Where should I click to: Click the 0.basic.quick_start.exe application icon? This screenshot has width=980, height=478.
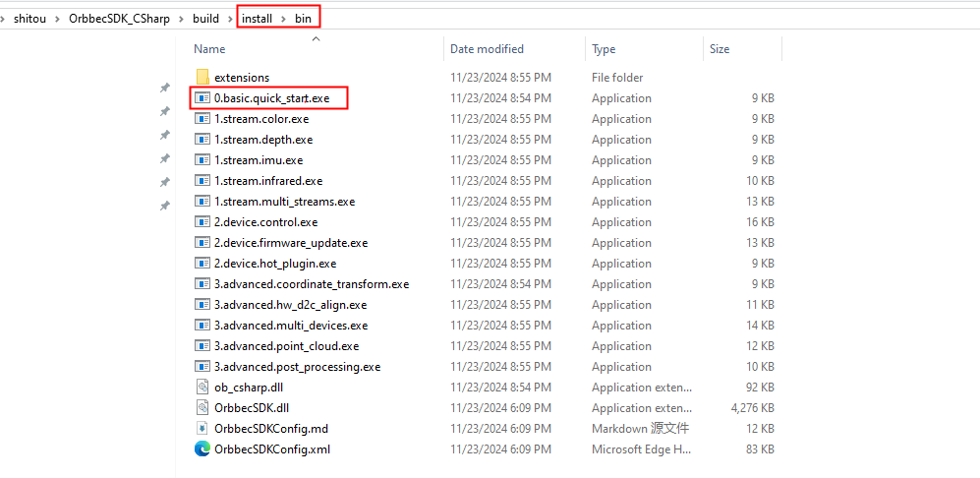202,97
